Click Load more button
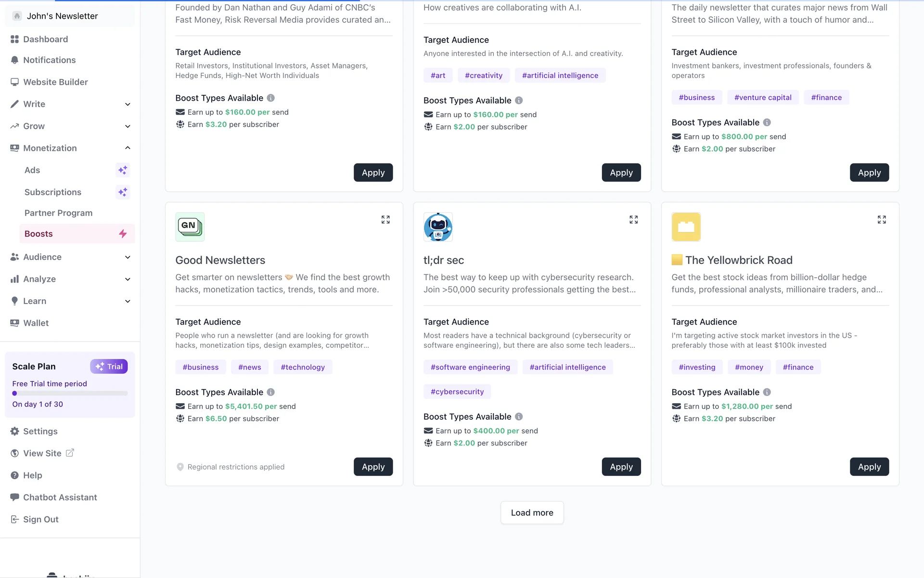924x578 pixels. click(532, 512)
